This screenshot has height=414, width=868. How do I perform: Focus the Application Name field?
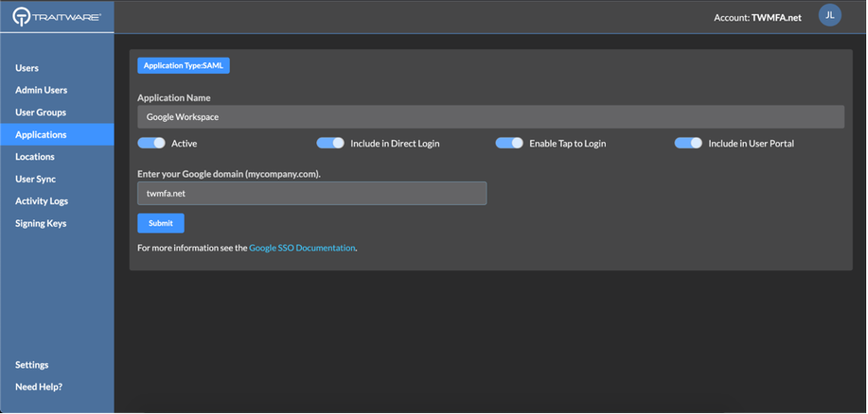[490, 116]
